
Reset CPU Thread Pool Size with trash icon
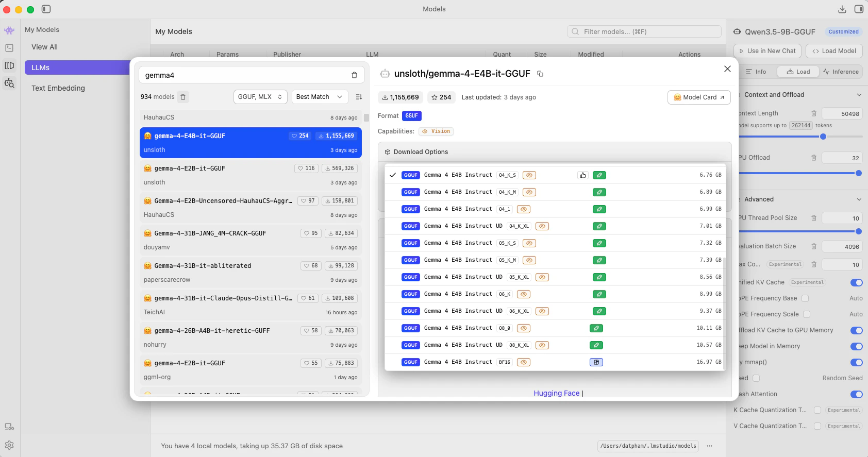tap(814, 218)
